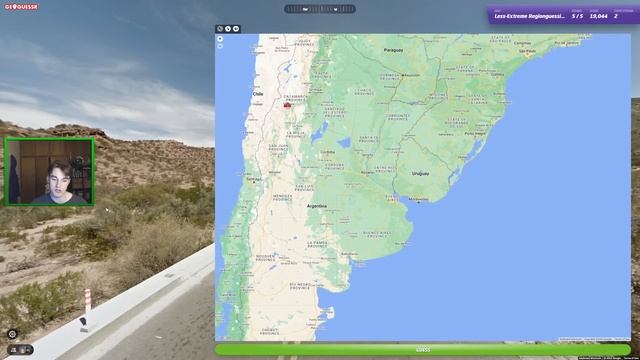This screenshot has width=640, height=360.
Task: Place guess on Uruguay label
Action: click(x=420, y=173)
